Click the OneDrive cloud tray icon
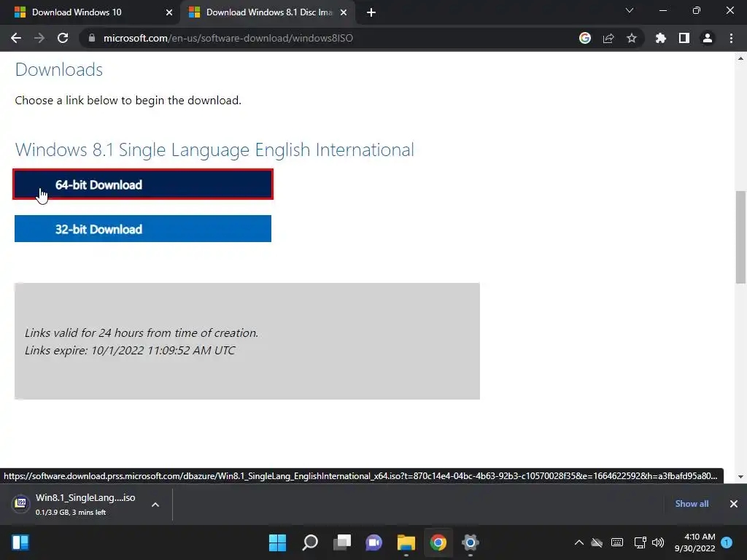747x560 pixels. coord(597,542)
